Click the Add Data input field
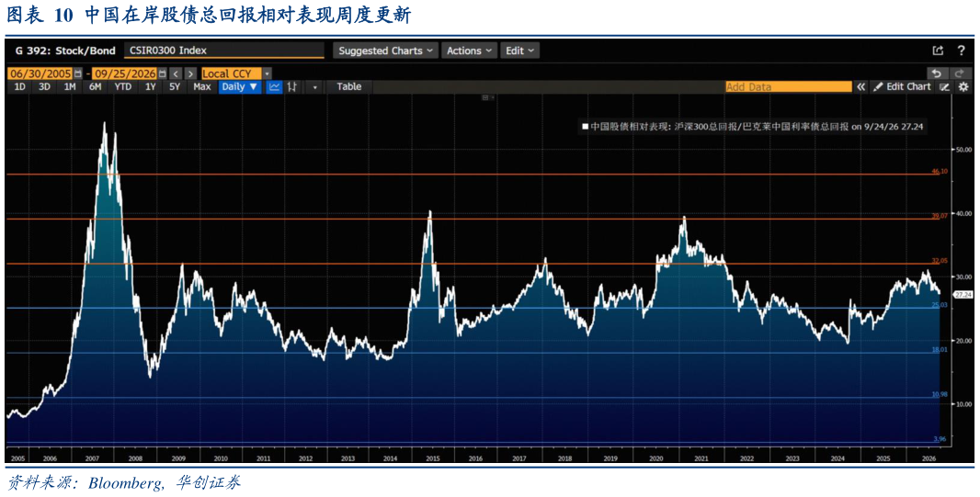The width and height of the screenshot is (980, 497). pyautogui.click(x=789, y=87)
